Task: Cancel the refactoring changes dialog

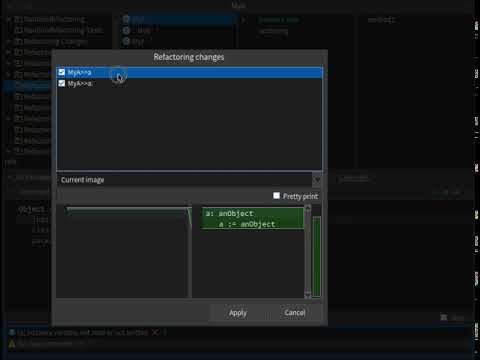Action: pos(295,313)
